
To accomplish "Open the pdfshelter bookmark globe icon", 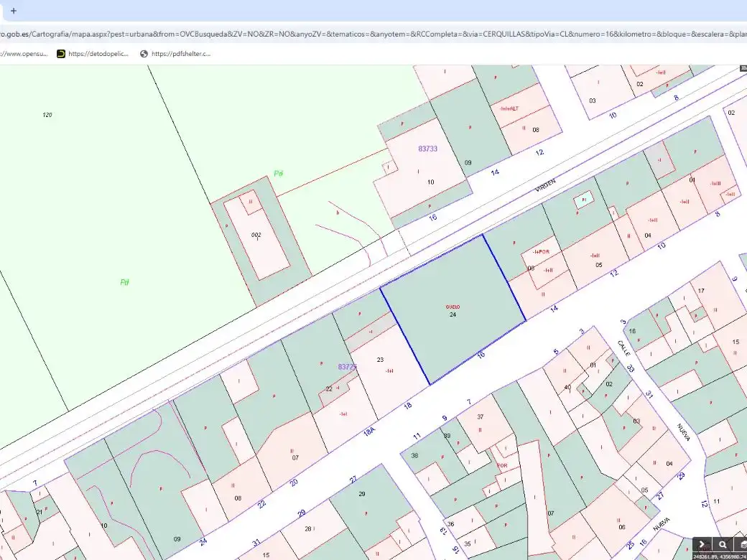I will click(x=144, y=54).
